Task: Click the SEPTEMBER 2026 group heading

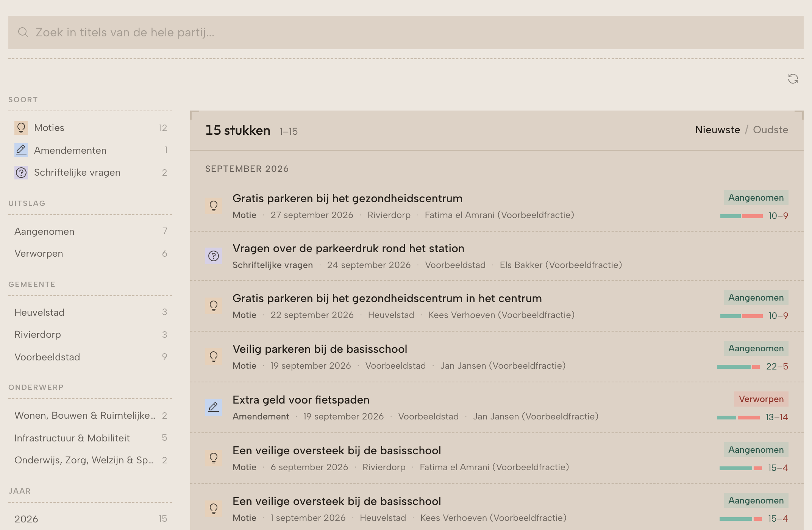Action: point(247,169)
